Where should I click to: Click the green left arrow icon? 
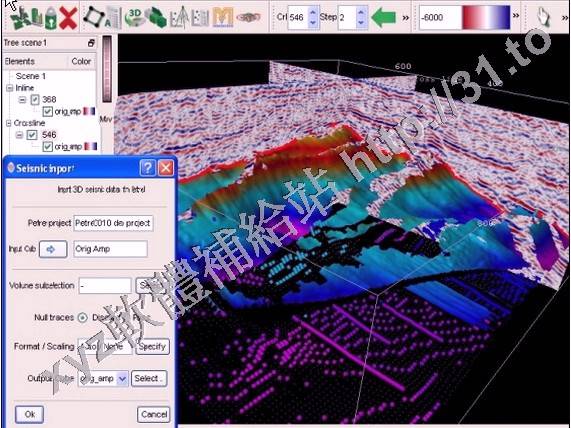383,17
